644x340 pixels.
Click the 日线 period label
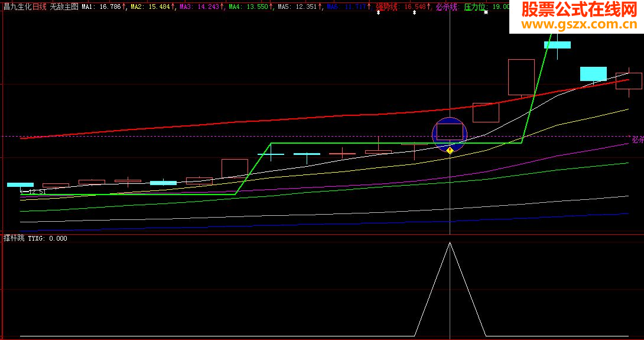pos(40,7)
